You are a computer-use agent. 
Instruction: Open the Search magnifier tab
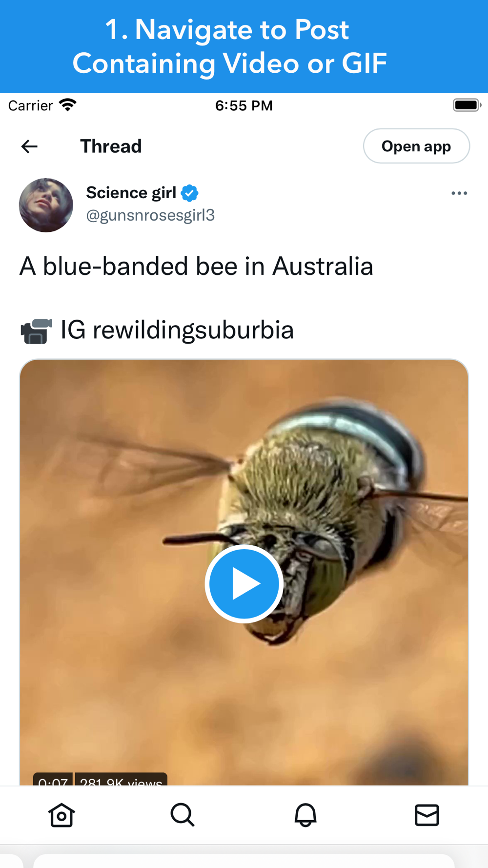click(x=183, y=815)
